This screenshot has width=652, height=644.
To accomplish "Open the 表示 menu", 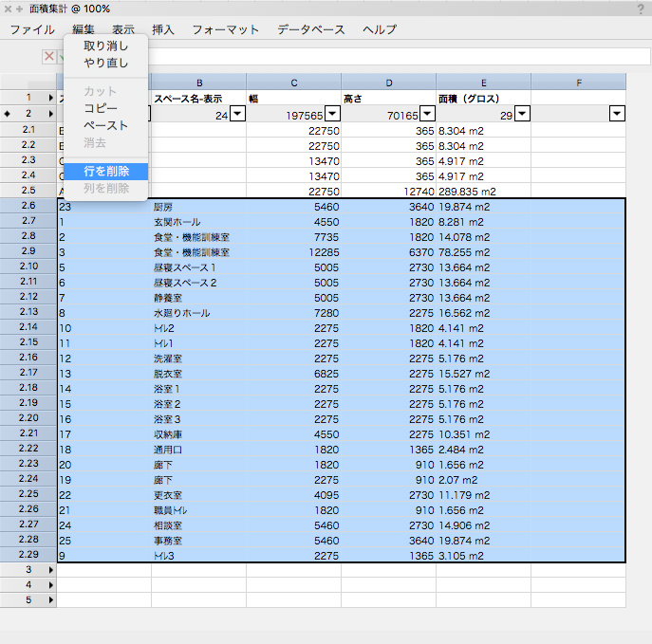I will (x=123, y=29).
